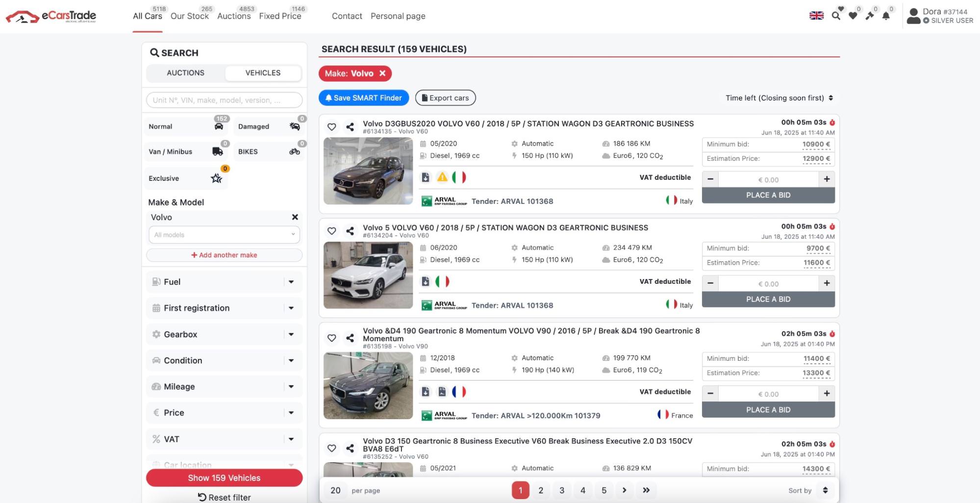
Task: Expand the Gearbox filter
Action: tap(224, 334)
